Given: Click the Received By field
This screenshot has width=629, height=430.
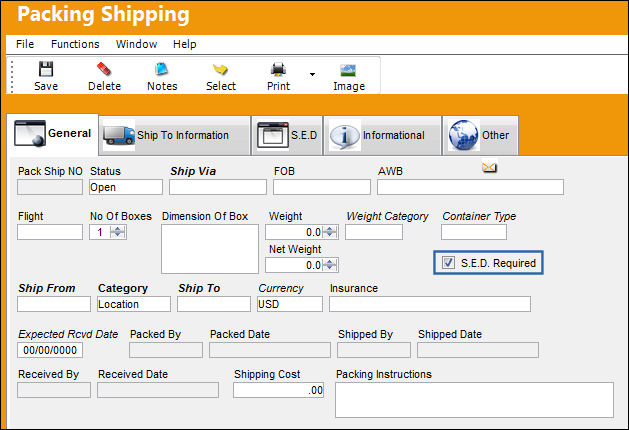Looking at the screenshot, I should tap(54, 390).
